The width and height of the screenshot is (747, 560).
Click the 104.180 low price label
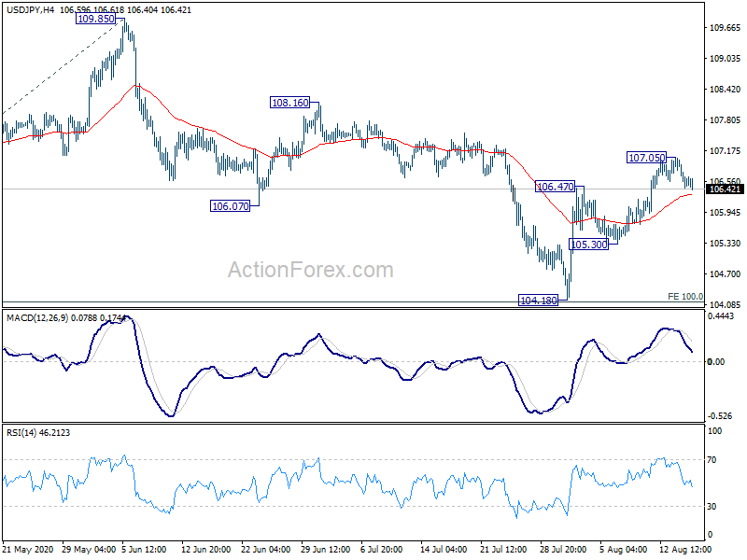pos(539,301)
